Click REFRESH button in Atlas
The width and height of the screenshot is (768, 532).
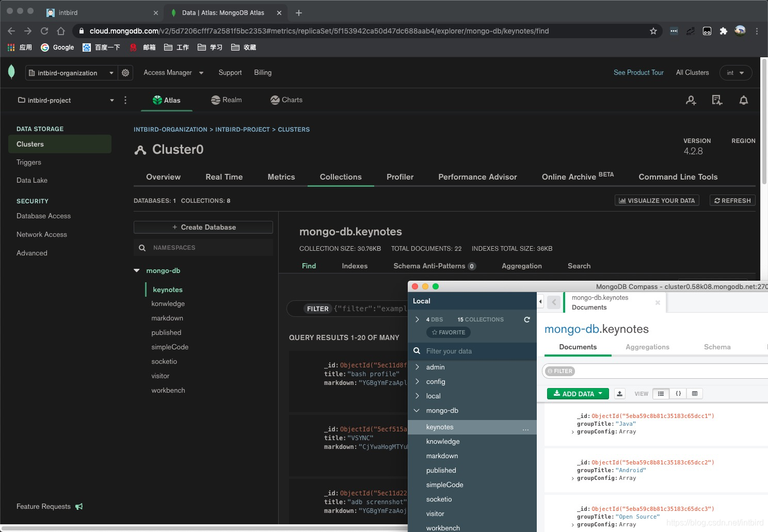[732, 201]
